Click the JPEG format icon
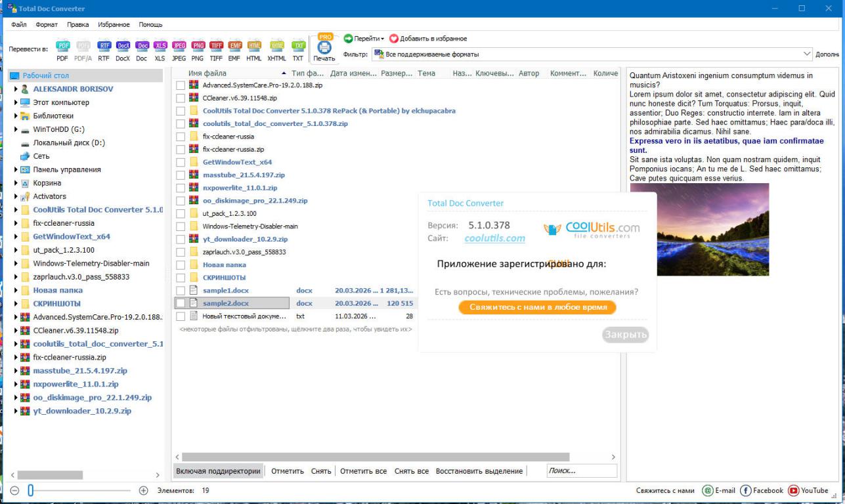This screenshot has width=845, height=504. point(179,47)
